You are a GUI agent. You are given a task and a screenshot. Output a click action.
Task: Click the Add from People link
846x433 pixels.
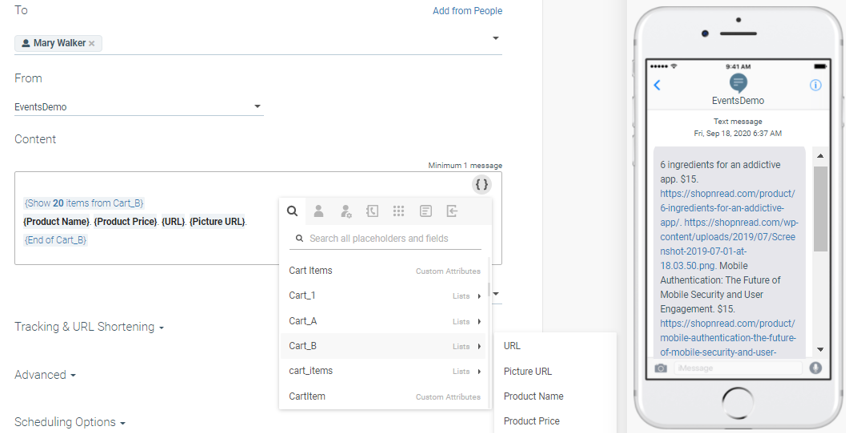point(467,11)
